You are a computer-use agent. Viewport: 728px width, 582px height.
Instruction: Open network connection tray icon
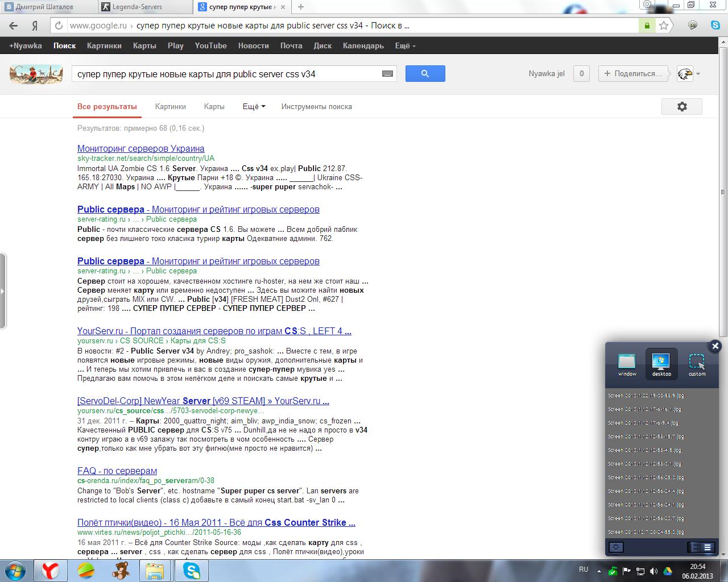(x=640, y=571)
